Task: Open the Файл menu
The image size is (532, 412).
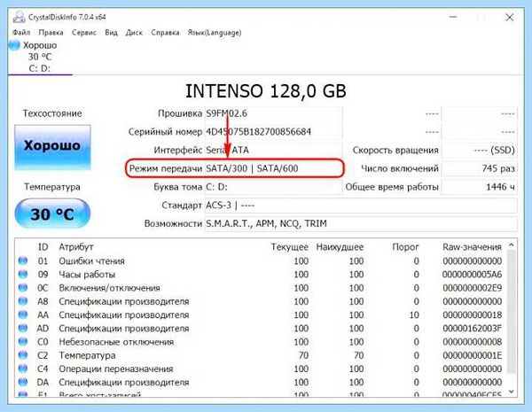Action: (21, 33)
